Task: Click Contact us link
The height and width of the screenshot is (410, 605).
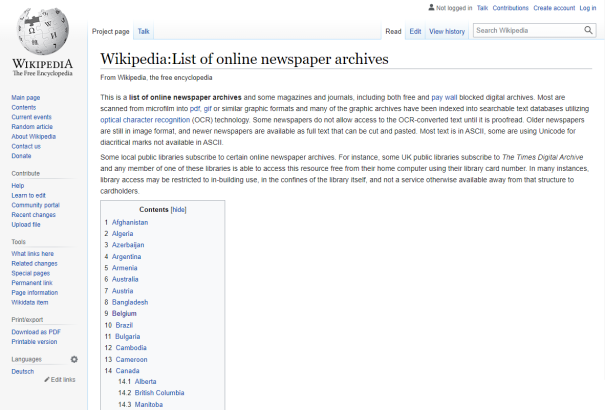Action: (26, 146)
